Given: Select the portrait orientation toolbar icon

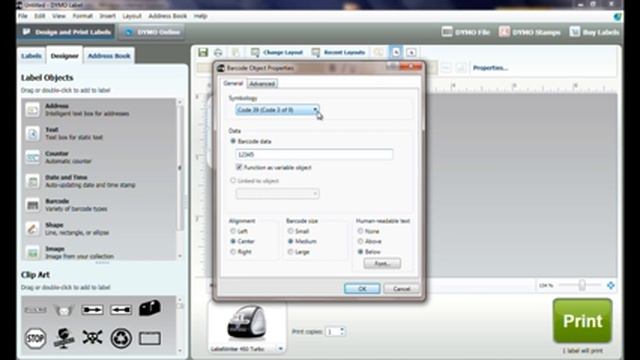Looking at the screenshot, I should (396, 52).
